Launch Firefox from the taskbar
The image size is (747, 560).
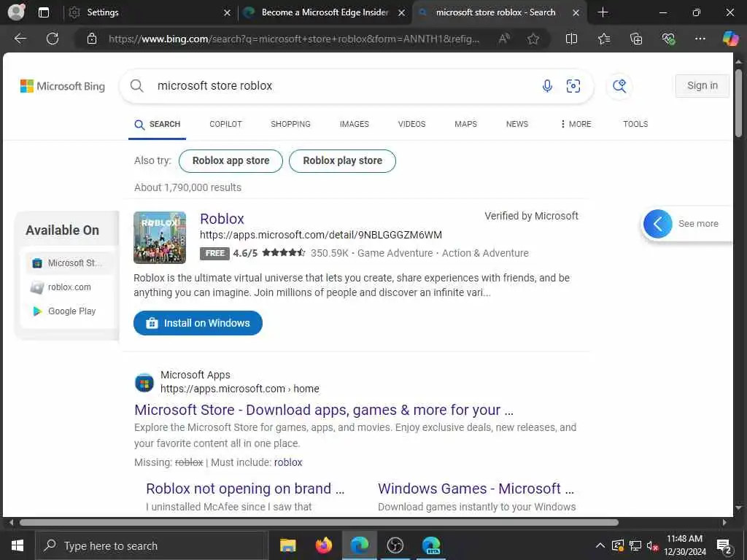point(323,545)
